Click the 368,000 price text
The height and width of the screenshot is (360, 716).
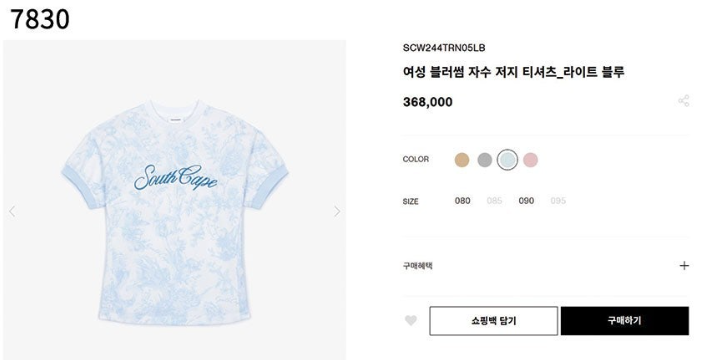coord(428,102)
